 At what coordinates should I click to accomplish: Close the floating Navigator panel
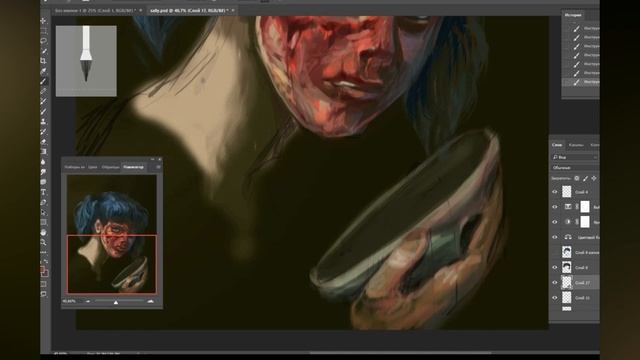coord(159,159)
